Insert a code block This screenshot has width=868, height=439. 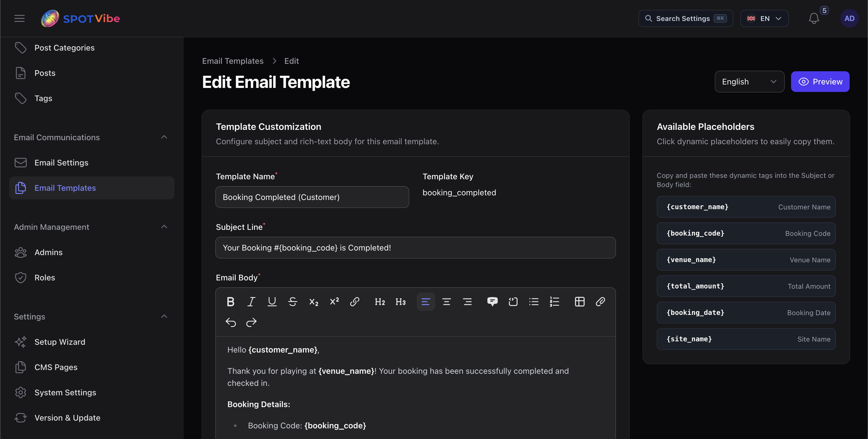(513, 301)
